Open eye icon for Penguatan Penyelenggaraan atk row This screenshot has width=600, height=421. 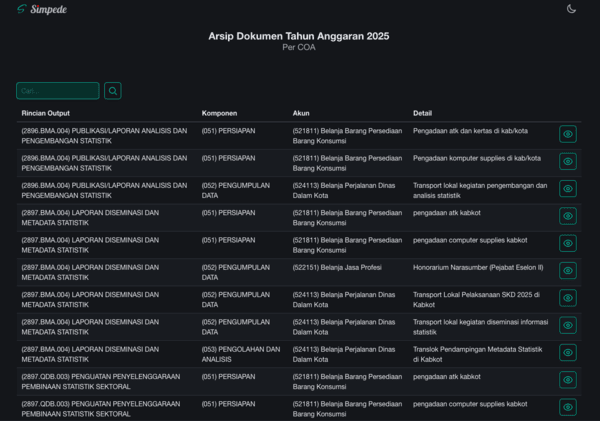click(x=567, y=380)
